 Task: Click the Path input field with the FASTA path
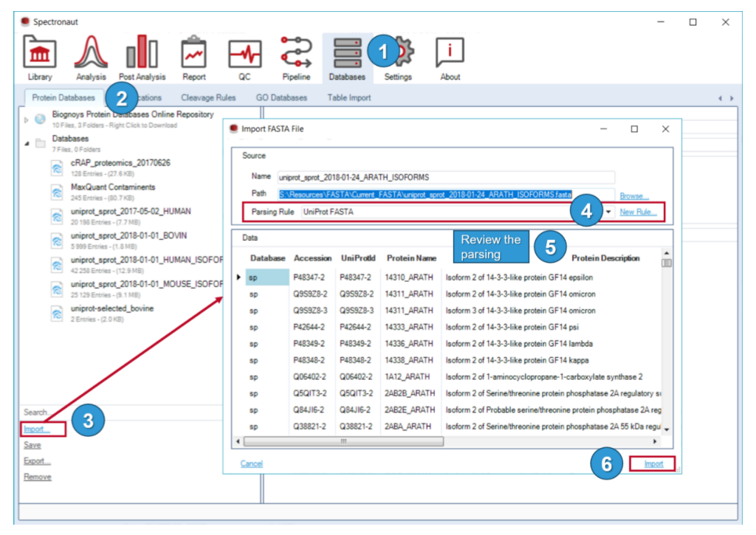pyautogui.click(x=446, y=194)
